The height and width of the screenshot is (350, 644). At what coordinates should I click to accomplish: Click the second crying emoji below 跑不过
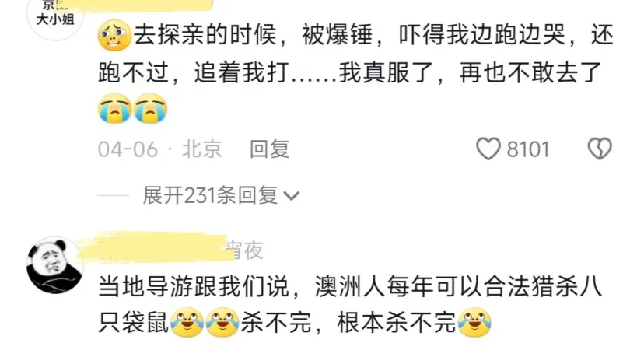point(151,108)
